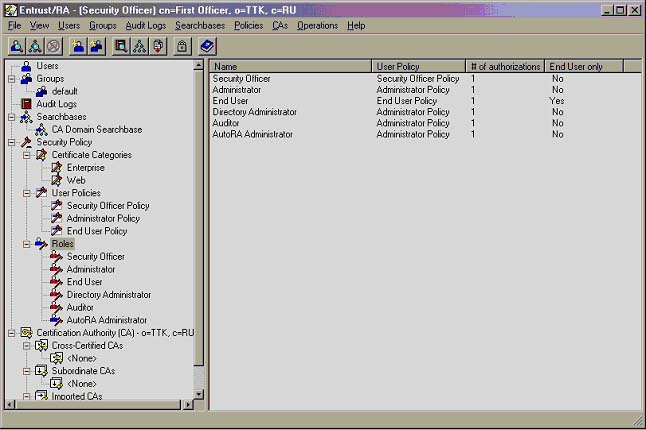Click the find users toolbar icon
Viewport: 646px width, 430px height.
(x=16, y=46)
